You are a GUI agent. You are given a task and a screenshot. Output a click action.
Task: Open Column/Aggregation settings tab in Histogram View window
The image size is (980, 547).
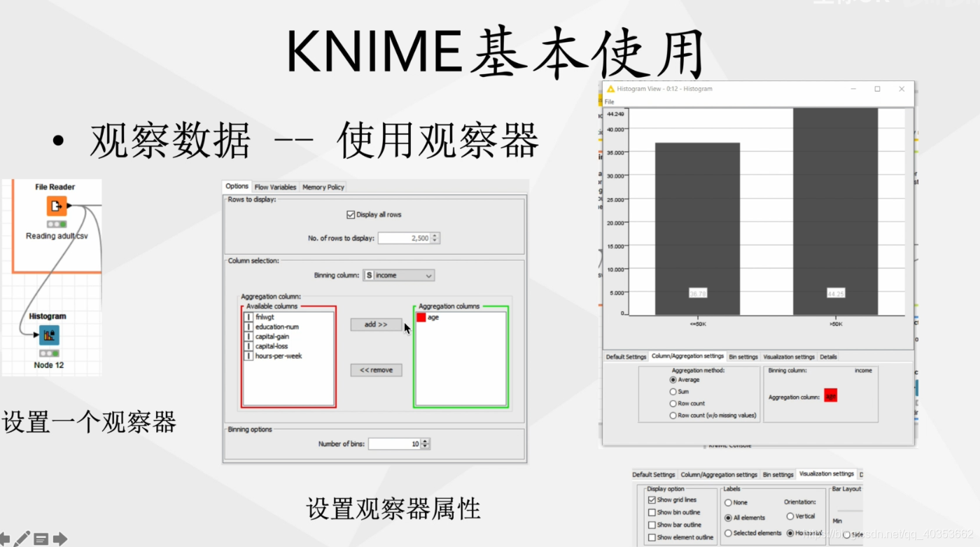click(x=687, y=356)
